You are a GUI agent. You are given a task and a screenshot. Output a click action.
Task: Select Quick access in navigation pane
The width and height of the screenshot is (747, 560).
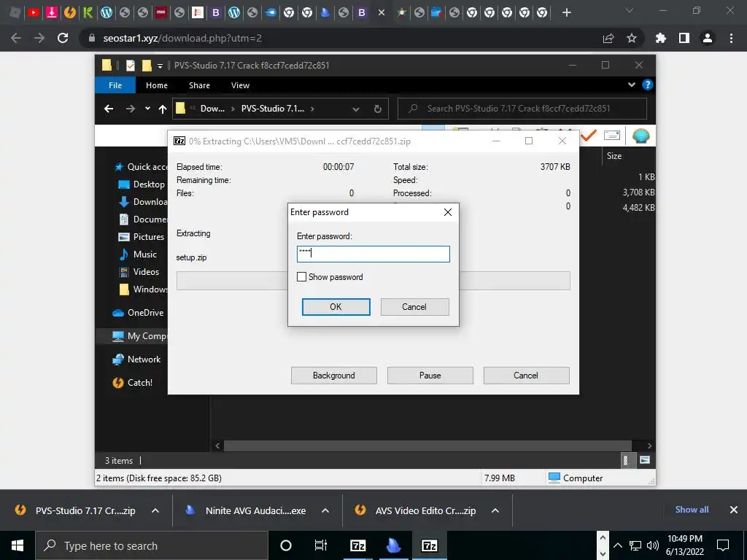pyautogui.click(x=141, y=167)
